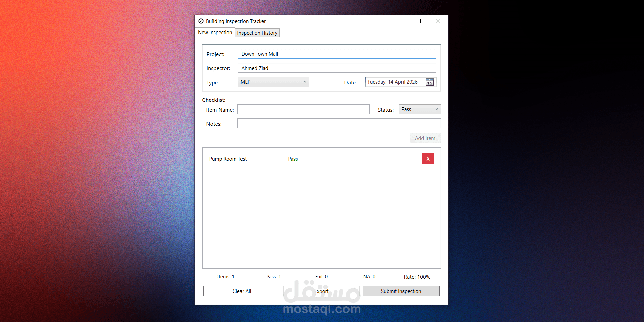Click the empty Item Name field

coord(303,109)
